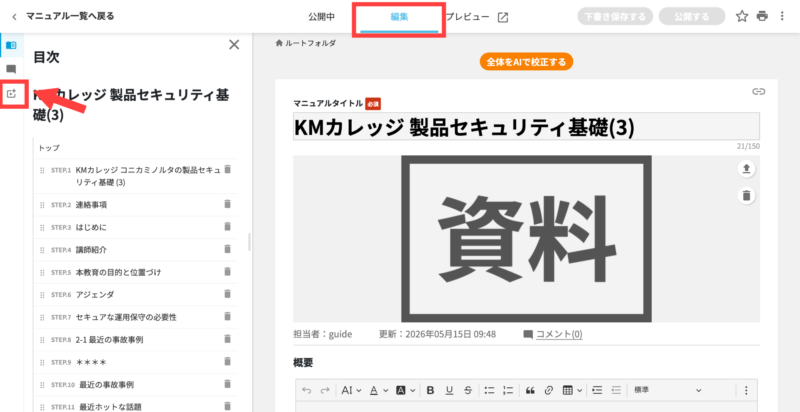Open the comments sidebar icon
Image resolution: width=800 pixels, height=412 pixels.
click(11, 69)
